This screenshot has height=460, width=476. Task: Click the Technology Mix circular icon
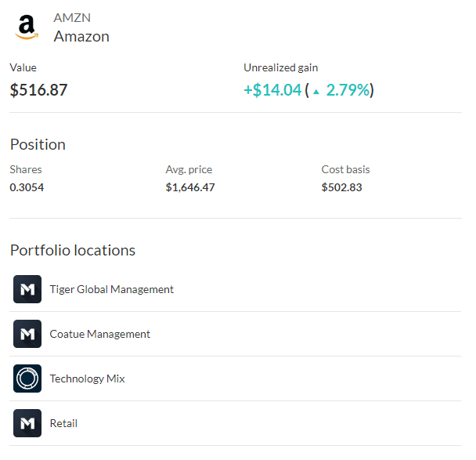pyautogui.click(x=27, y=379)
